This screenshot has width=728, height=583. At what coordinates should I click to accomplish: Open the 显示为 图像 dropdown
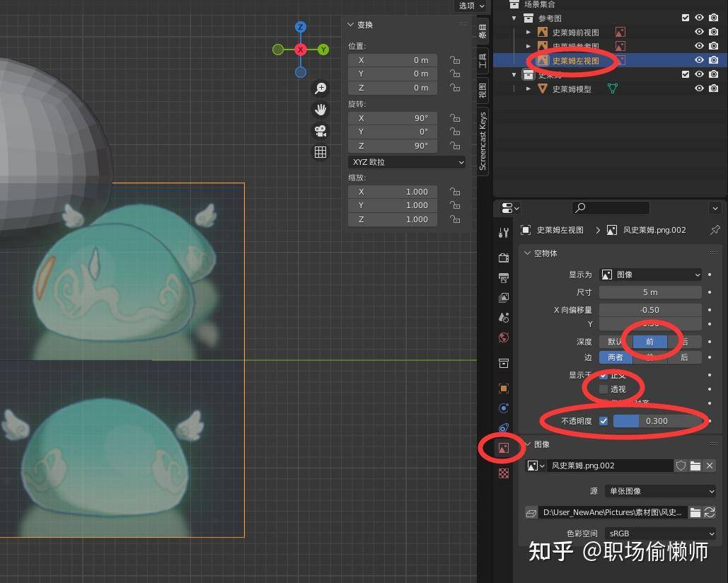pyautogui.click(x=650, y=275)
